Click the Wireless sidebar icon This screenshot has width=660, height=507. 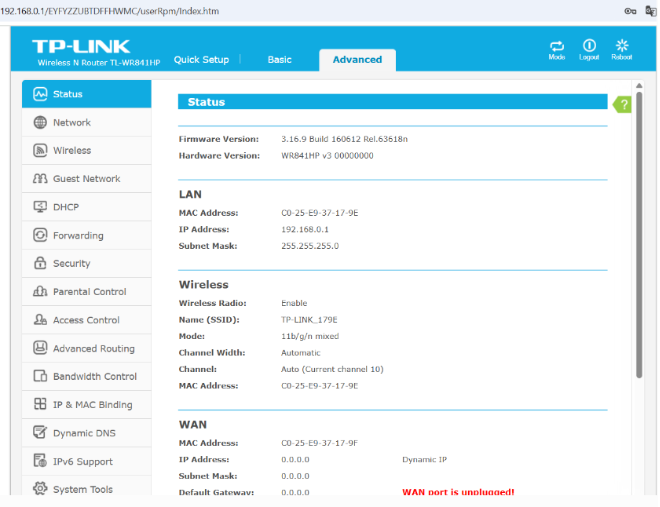point(40,151)
